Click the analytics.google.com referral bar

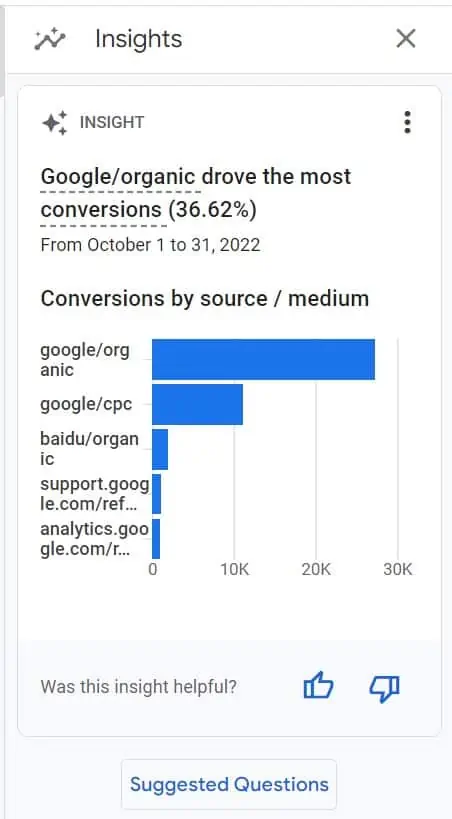coord(156,539)
